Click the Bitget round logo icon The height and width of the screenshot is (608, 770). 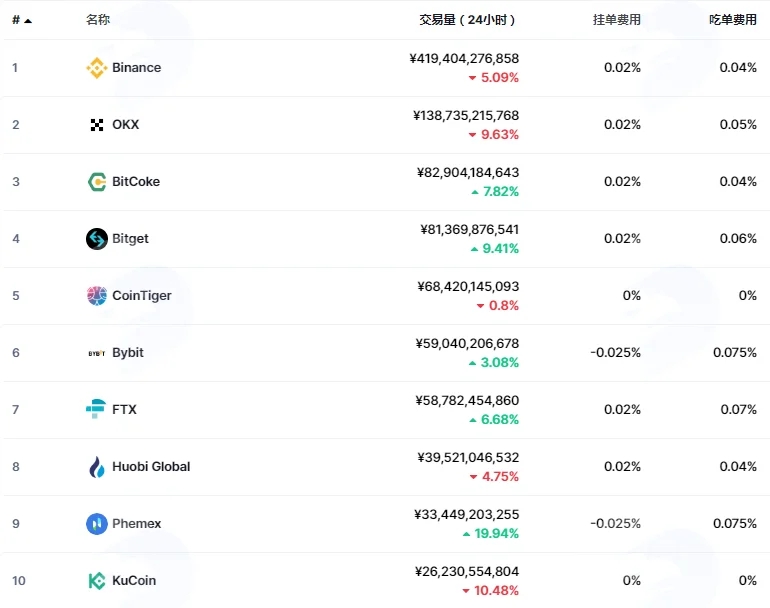97,239
